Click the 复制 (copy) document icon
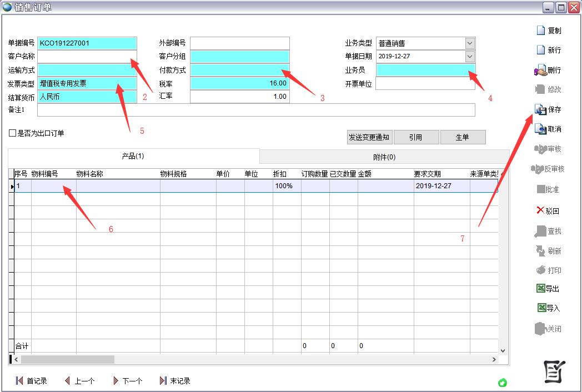This screenshot has width=582, height=392. point(541,31)
